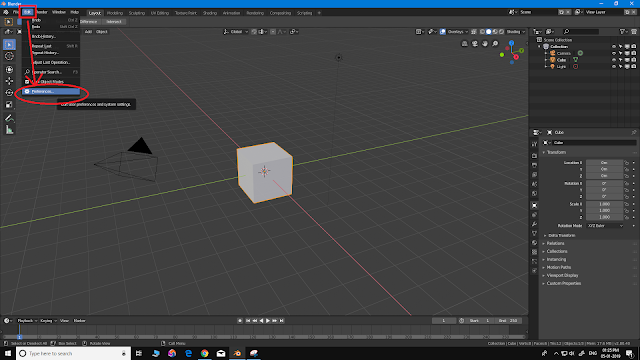The image size is (640, 360).
Task: Click the perspective/orthographic grid viewport icon
Action: [x=464, y=44]
